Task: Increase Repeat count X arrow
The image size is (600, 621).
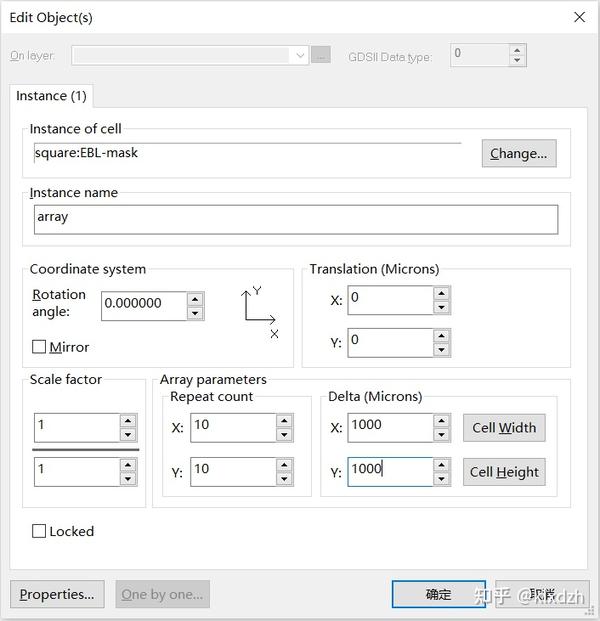Action: click(284, 420)
